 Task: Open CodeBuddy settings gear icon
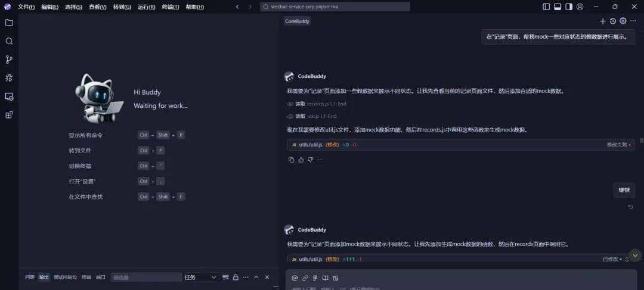pos(623,21)
